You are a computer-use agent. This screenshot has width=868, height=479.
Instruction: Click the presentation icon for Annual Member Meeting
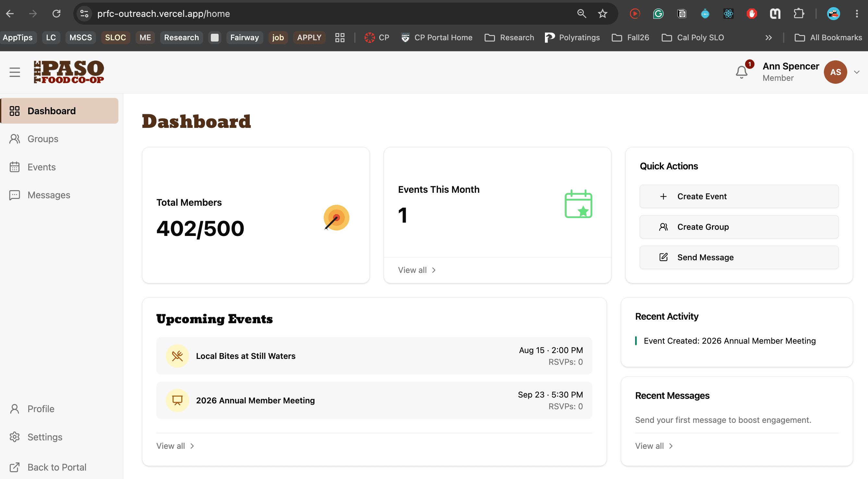(177, 400)
